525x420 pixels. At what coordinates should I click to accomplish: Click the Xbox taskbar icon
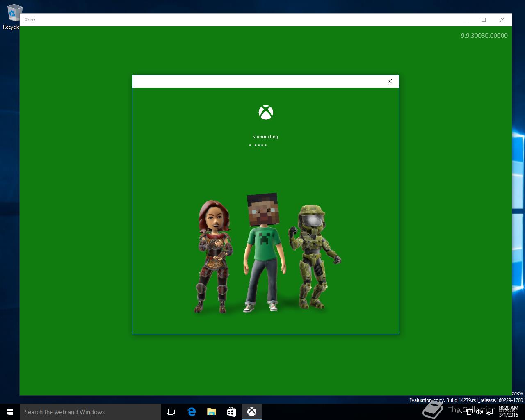tap(252, 412)
